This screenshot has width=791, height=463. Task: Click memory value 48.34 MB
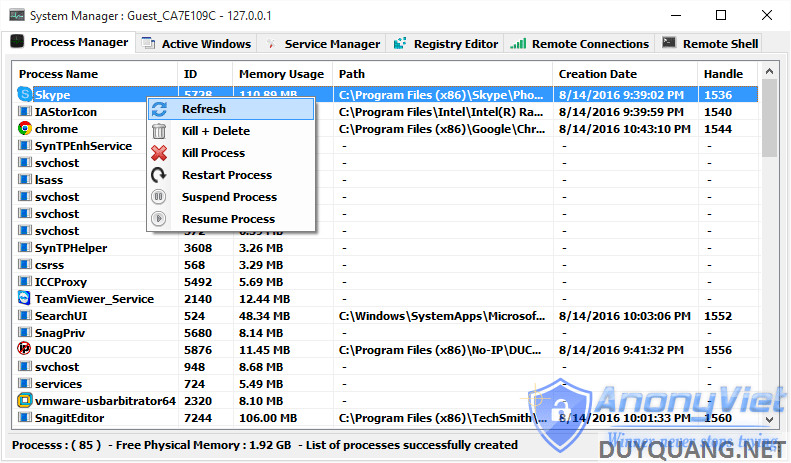click(x=264, y=316)
